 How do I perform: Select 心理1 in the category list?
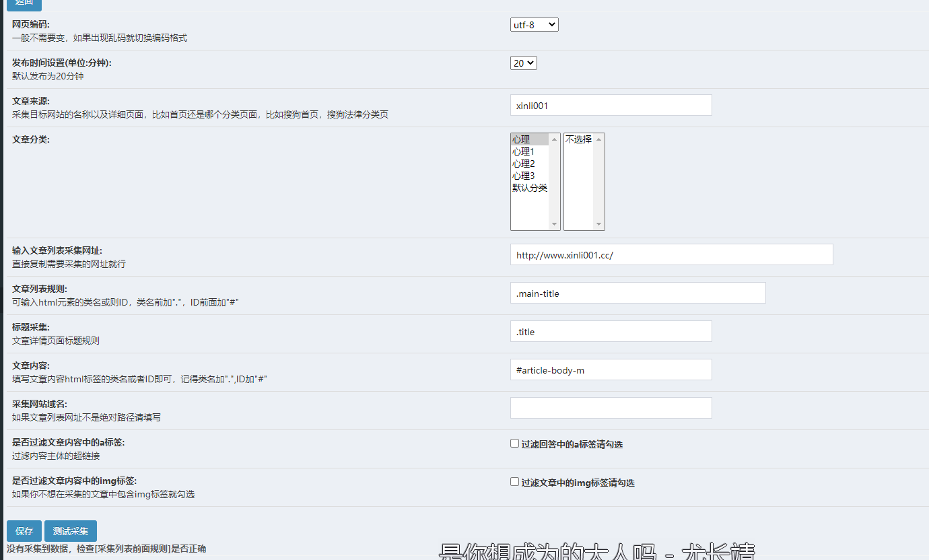pos(529,151)
